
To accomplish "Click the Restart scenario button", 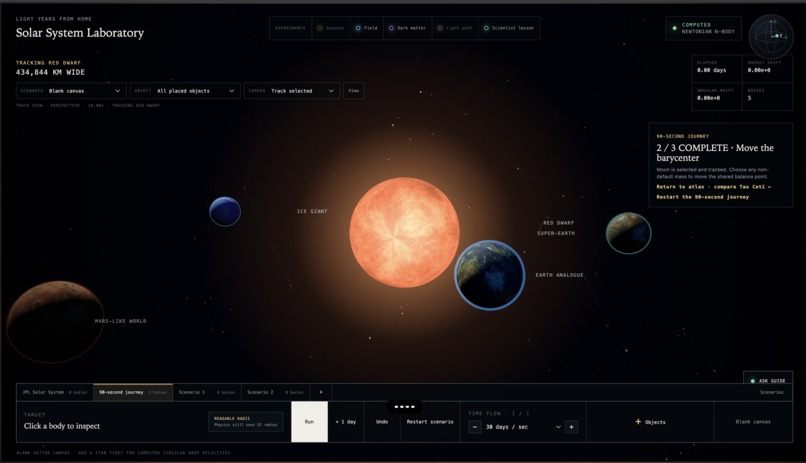I will pyautogui.click(x=430, y=422).
